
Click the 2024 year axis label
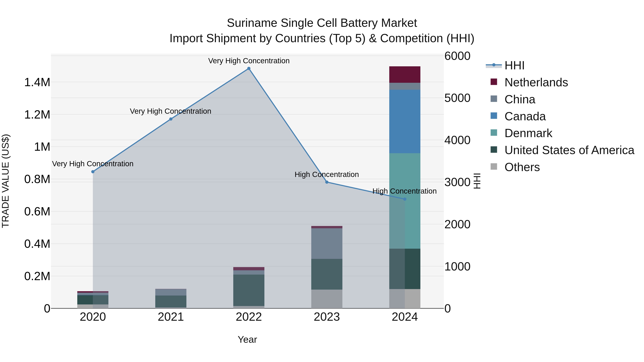pos(405,317)
